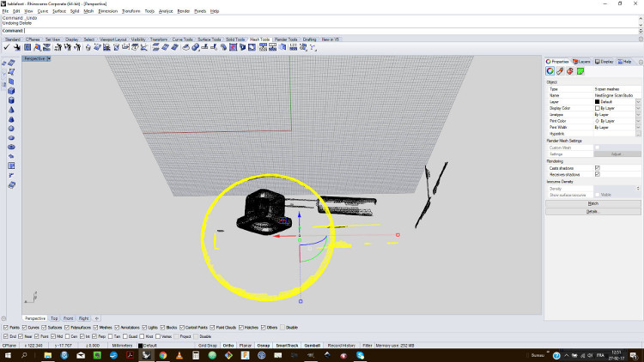This screenshot has height=362, width=644.
Task: Open the green decal properties icon
Action: 580,71
